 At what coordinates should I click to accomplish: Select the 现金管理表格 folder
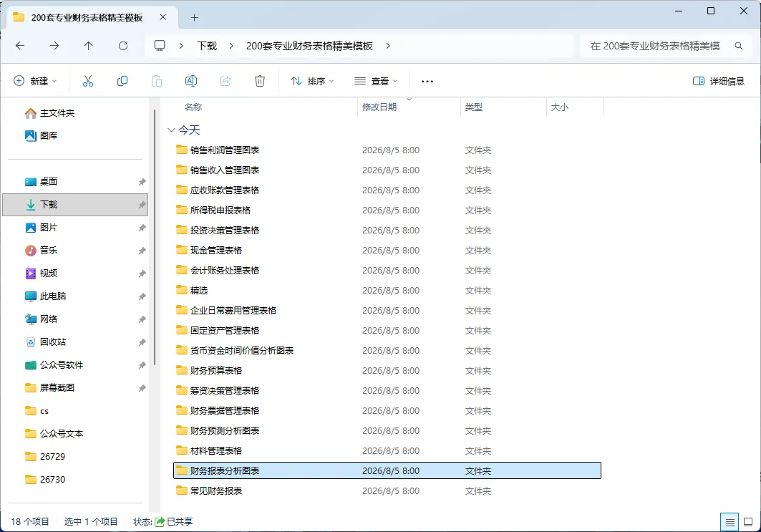point(387,250)
